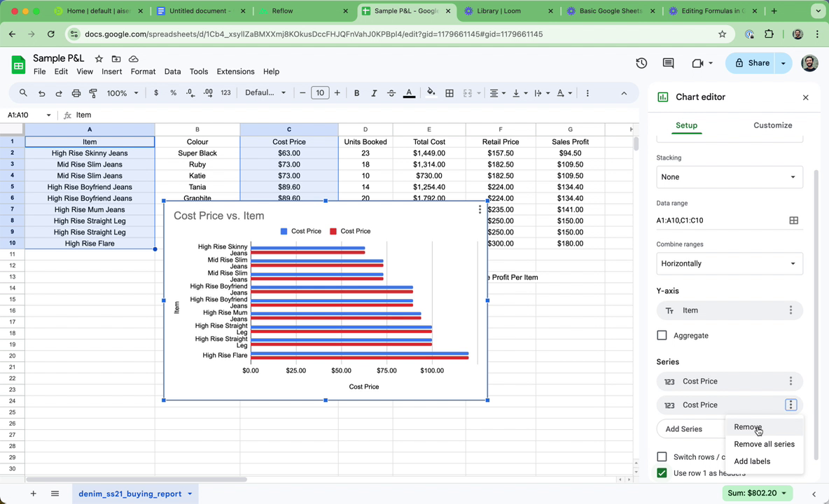Open version history clock icon
The image size is (829, 504).
pos(641,63)
